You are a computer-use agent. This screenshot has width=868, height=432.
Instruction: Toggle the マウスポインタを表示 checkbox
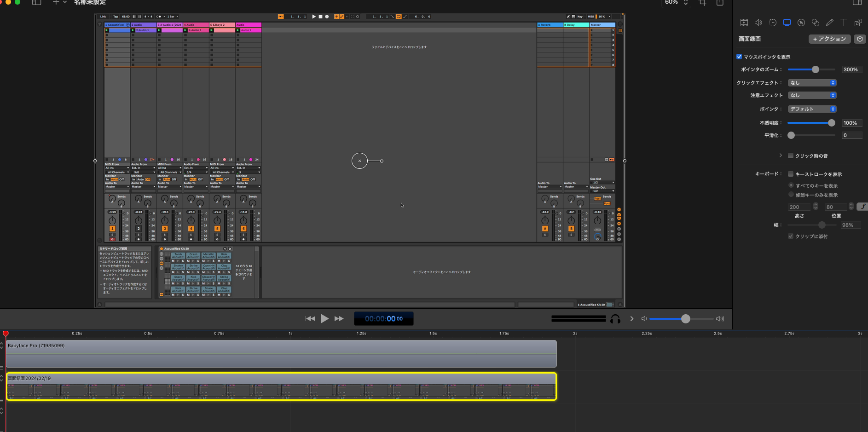[739, 57]
